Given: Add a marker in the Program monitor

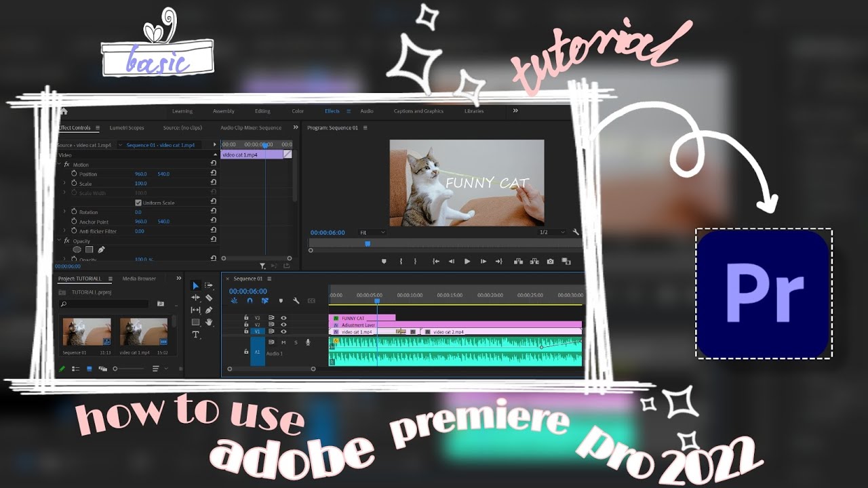Looking at the screenshot, I should point(384,261).
